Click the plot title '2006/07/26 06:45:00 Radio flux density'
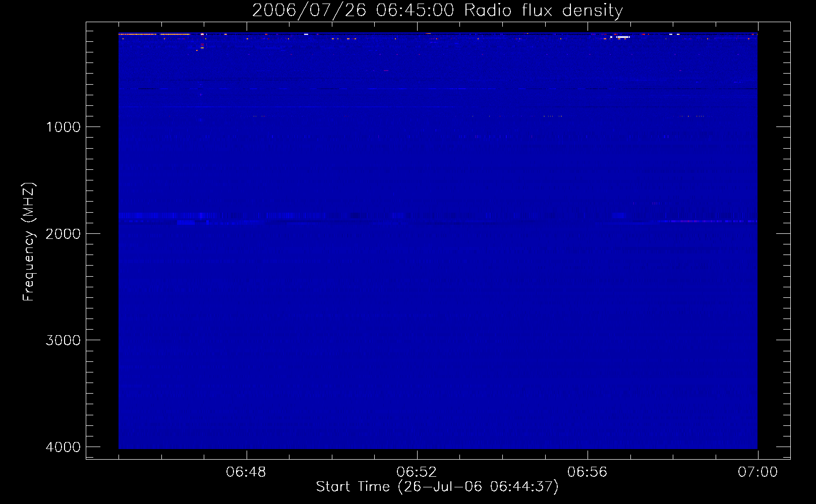The image size is (816, 504). (x=437, y=11)
